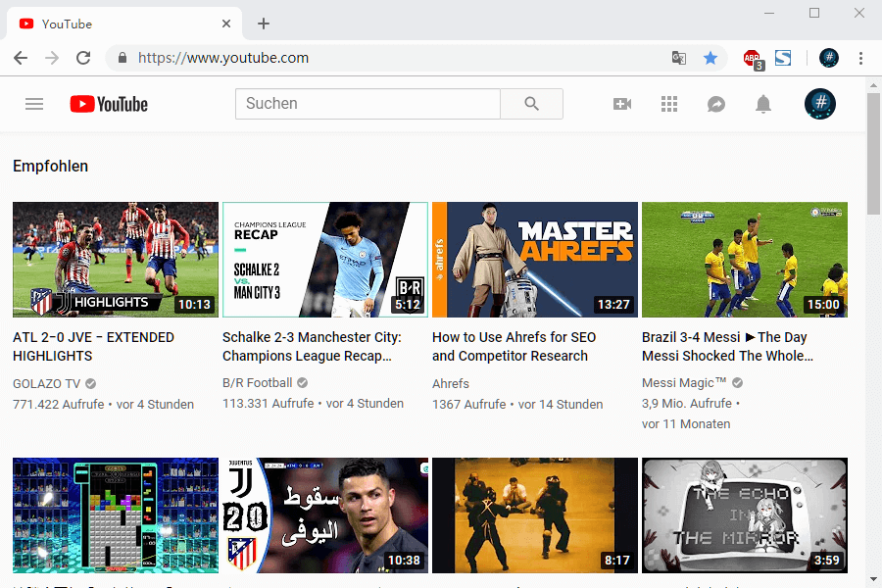Open title 'ATL 2-0 JVE - EXTENDED HIGHLIGHTS'
The image size is (882, 588).
[93, 347]
